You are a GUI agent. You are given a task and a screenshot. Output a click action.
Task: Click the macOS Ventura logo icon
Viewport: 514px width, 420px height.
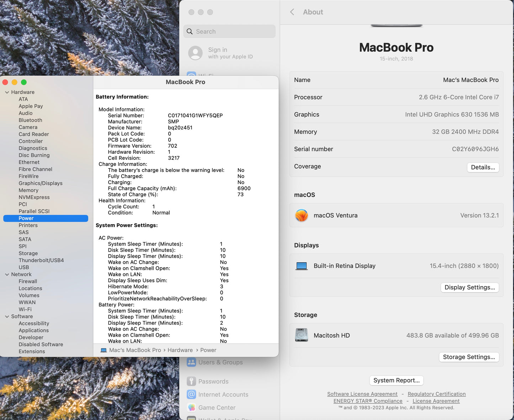click(301, 215)
